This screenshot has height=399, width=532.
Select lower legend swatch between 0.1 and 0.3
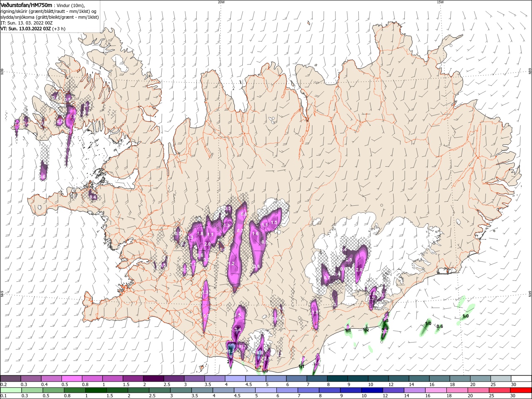11,390
